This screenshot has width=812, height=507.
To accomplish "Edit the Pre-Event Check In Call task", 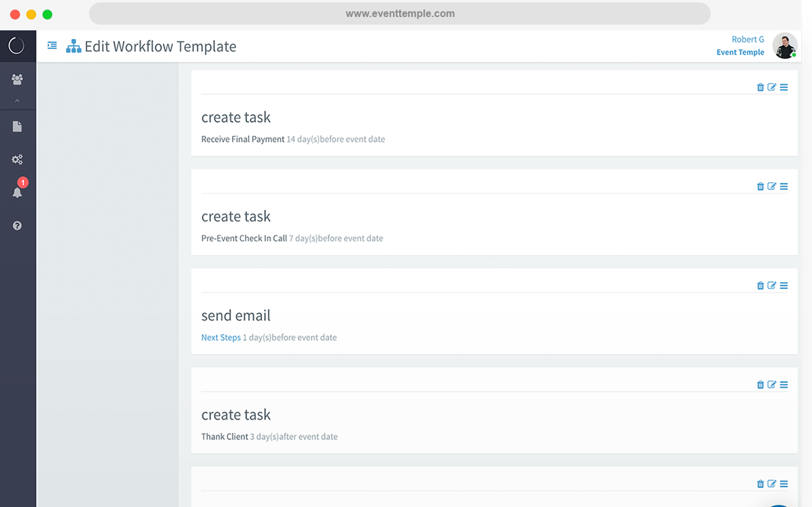I will coord(771,187).
